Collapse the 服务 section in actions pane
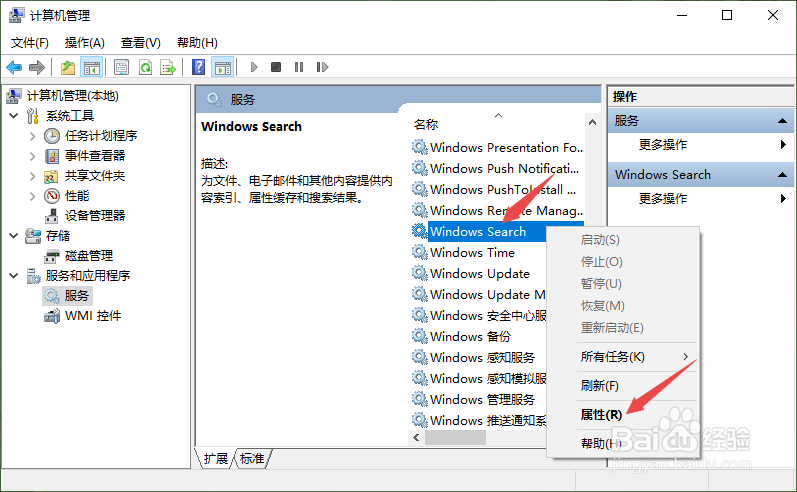This screenshot has width=797, height=492. 782,121
